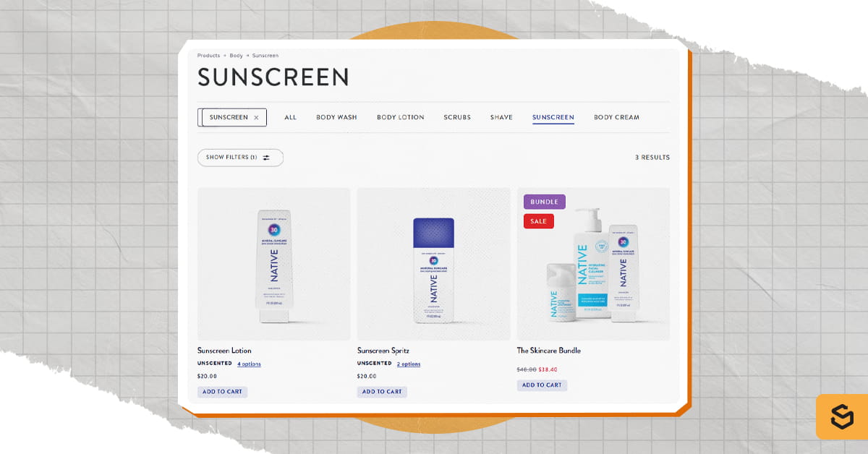Click the UNSCENTED label under Sunscreen Spritz
The width and height of the screenshot is (868, 454).
click(x=374, y=364)
